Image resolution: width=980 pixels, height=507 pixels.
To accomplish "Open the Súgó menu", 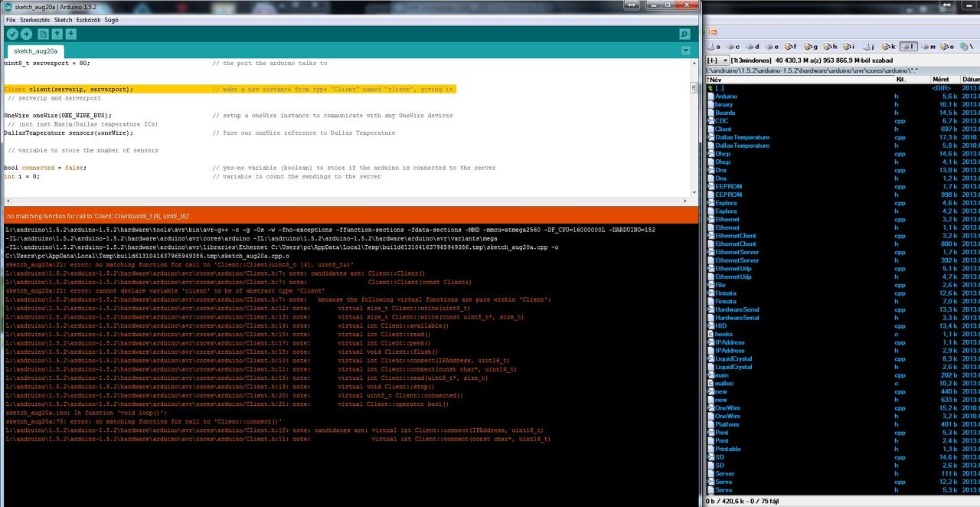I will tap(111, 19).
